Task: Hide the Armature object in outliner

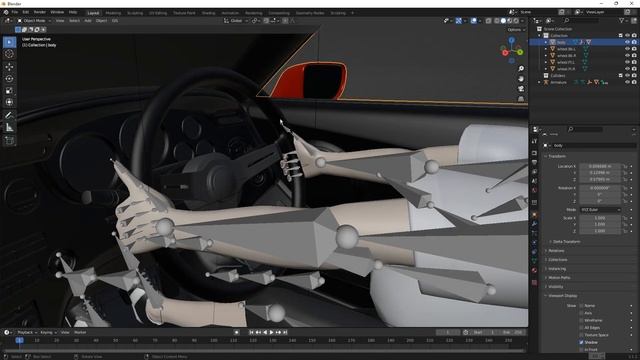Action: pyautogui.click(x=627, y=82)
